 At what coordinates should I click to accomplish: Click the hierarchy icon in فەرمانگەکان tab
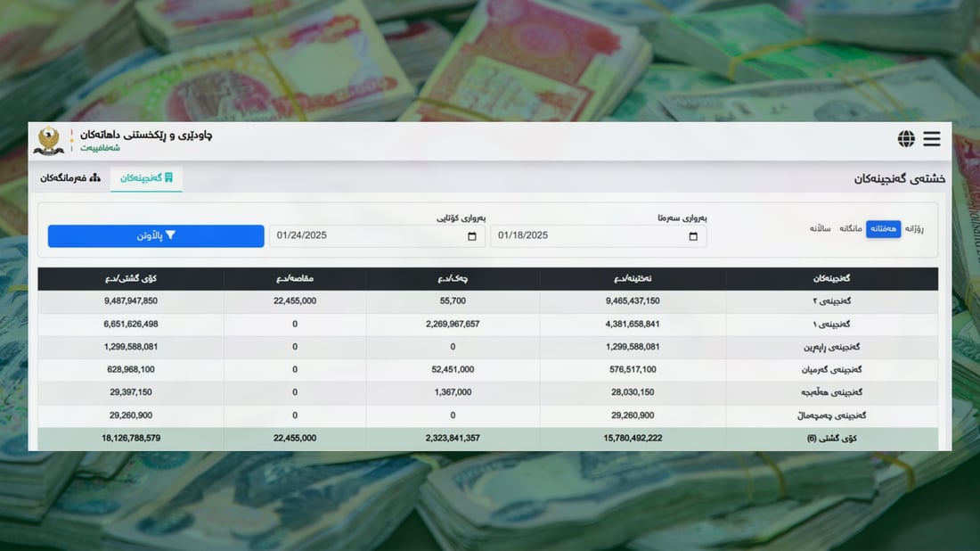click(95, 177)
